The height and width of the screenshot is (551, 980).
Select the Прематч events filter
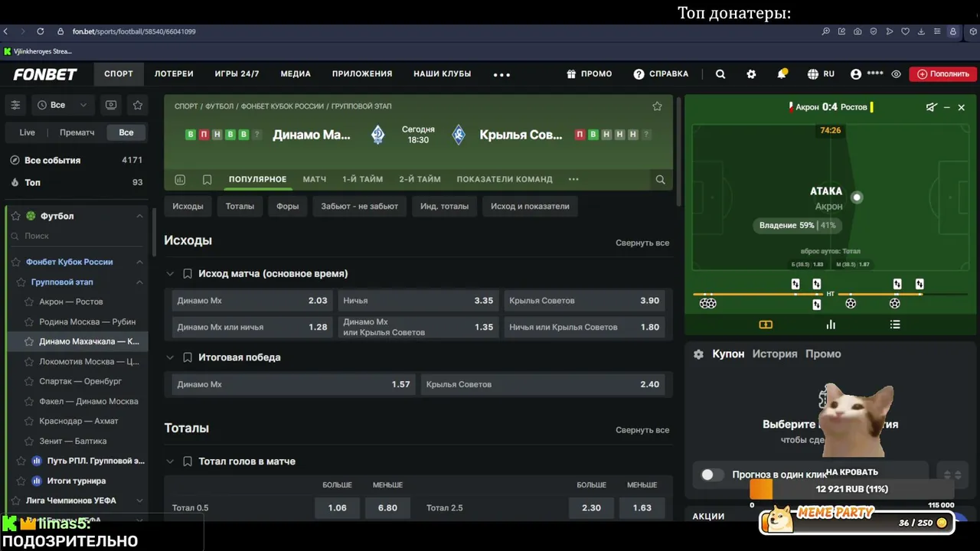(77, 132)
